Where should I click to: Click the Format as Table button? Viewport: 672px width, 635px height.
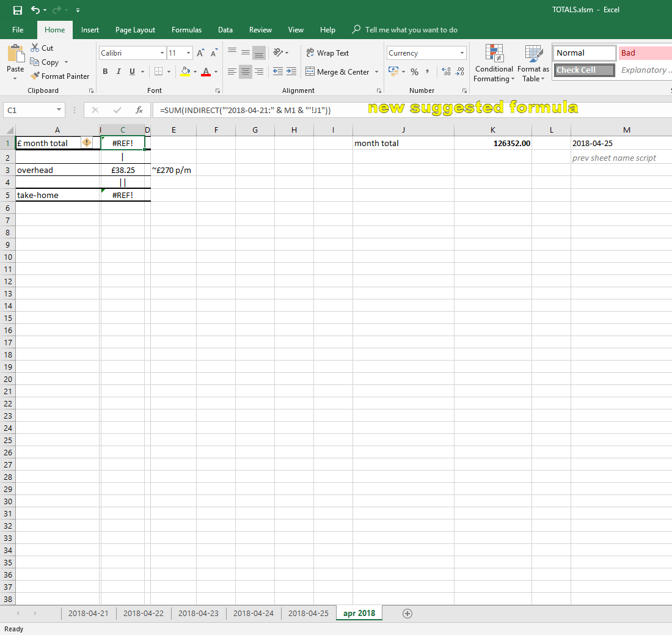533,63
